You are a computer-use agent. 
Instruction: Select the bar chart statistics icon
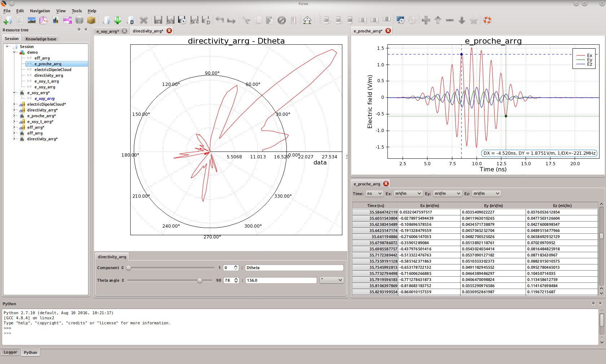[x=56, y=21]
